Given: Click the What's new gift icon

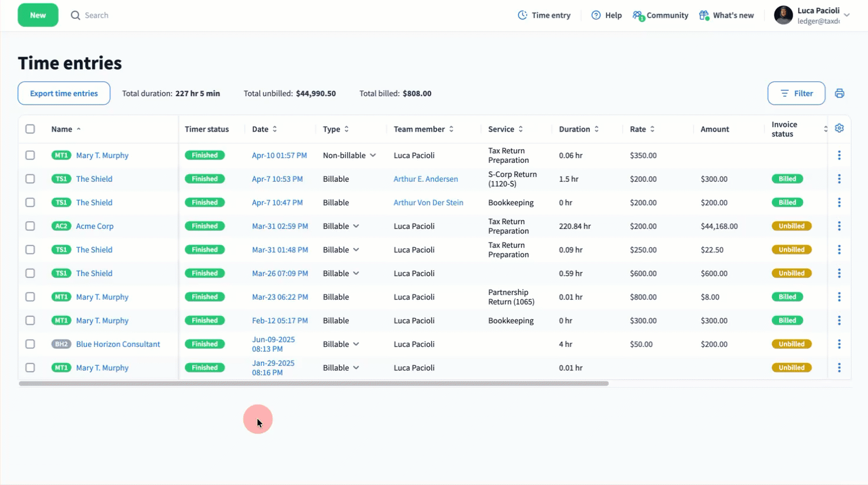Looking at the screenshot, I should (x=704, y=15).
